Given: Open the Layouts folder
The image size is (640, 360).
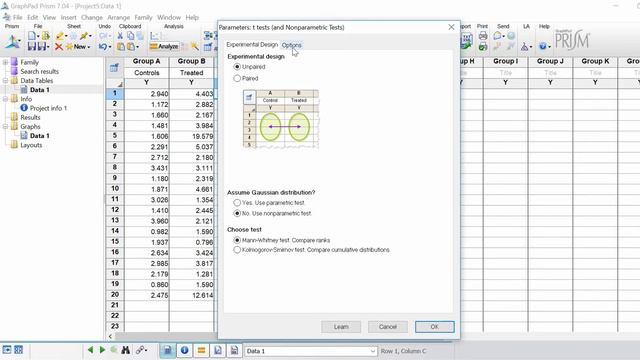Looking at the screenshot, I should point(31,145).
